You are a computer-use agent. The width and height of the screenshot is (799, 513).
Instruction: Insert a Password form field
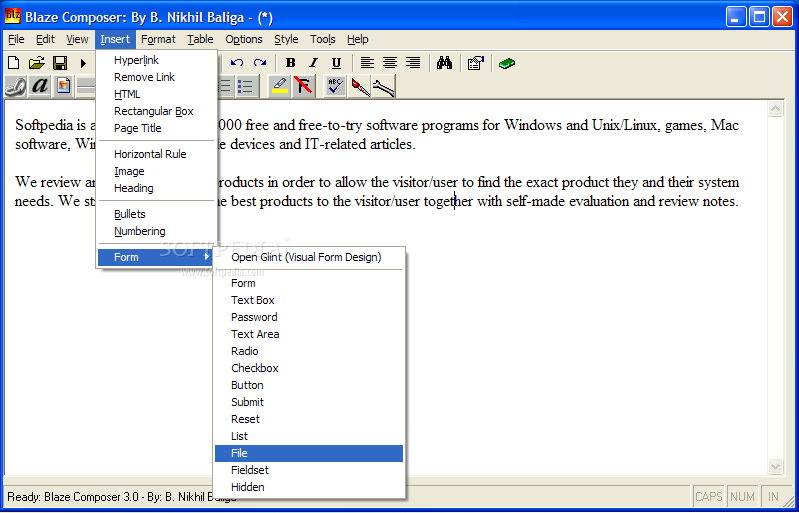click(309, 317)
